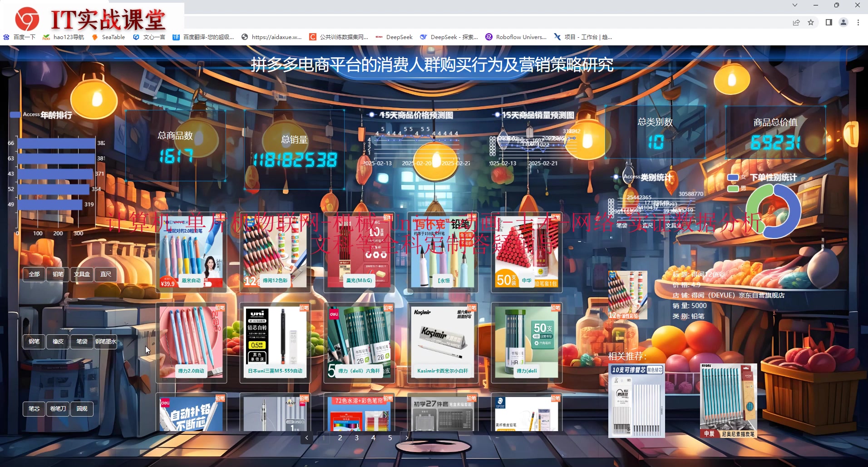Open the browser three-dot menu
Screen dimensions: 868x467
[x=858, y=22]
